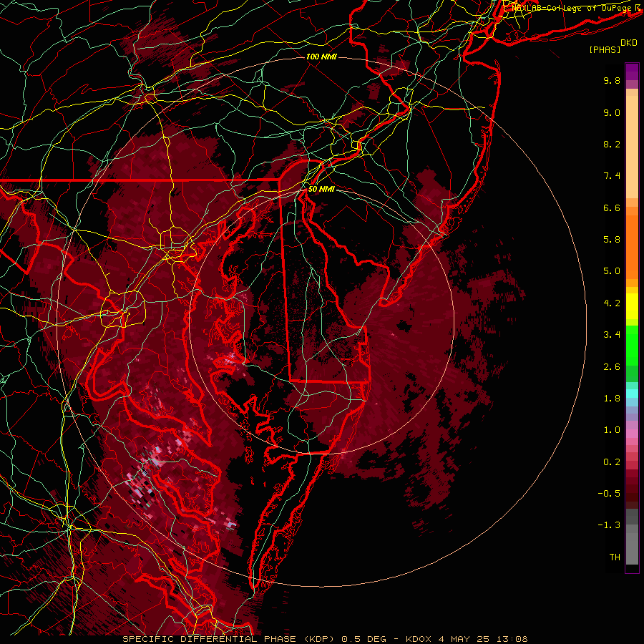Click the 3.4 scale value

pos(612,335)
